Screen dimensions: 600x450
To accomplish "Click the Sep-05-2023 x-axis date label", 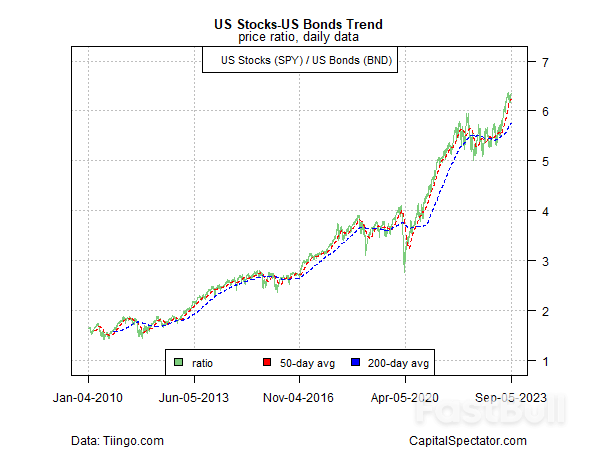I will (510, 397).
